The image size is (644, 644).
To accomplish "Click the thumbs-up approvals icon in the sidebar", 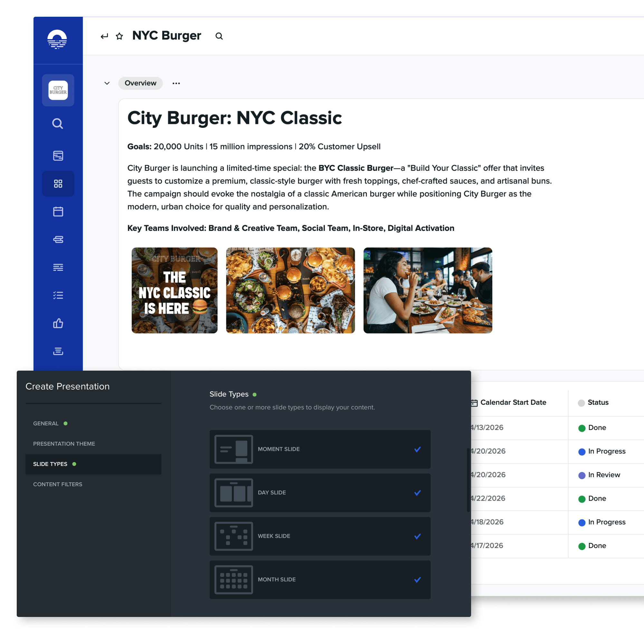I will pos(58,323).
